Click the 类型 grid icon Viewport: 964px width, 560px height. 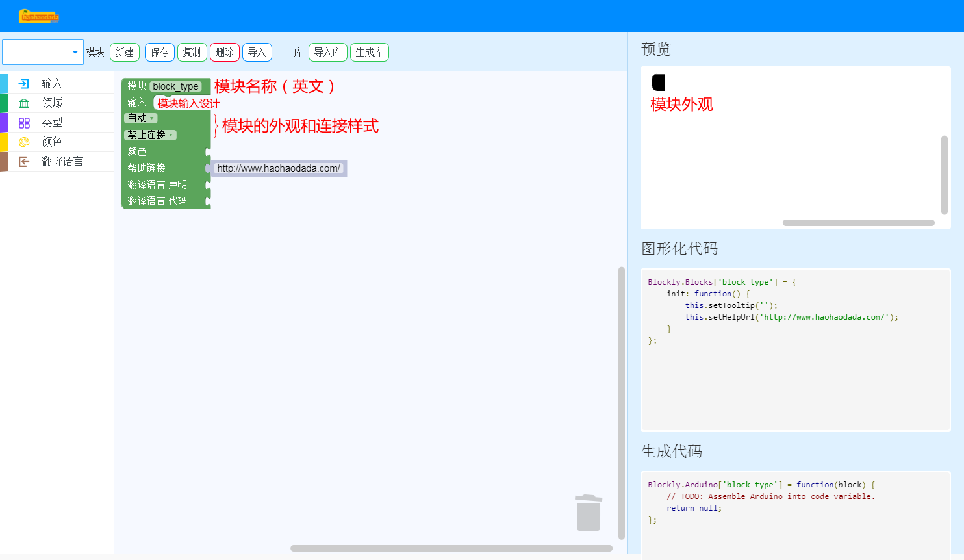click(24, 123)
